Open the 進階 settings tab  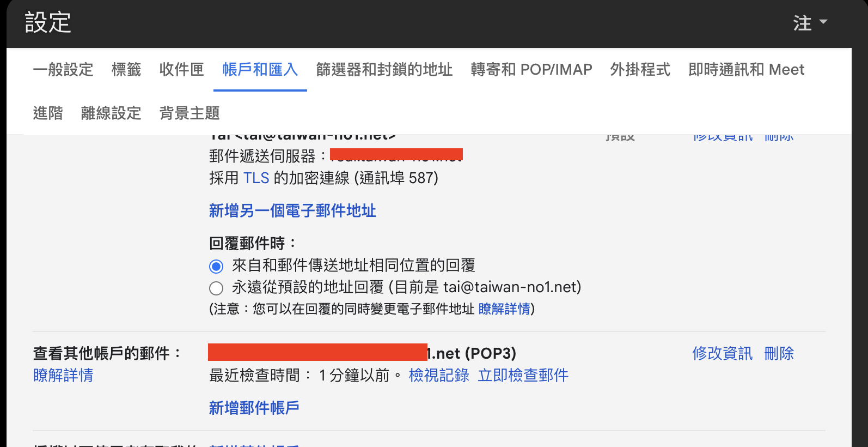48,113
